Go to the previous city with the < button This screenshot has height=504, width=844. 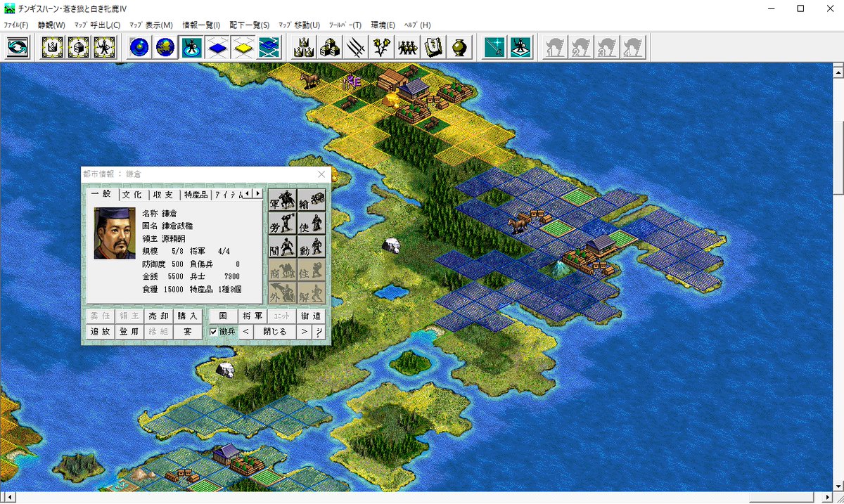[x=246, y=331]
